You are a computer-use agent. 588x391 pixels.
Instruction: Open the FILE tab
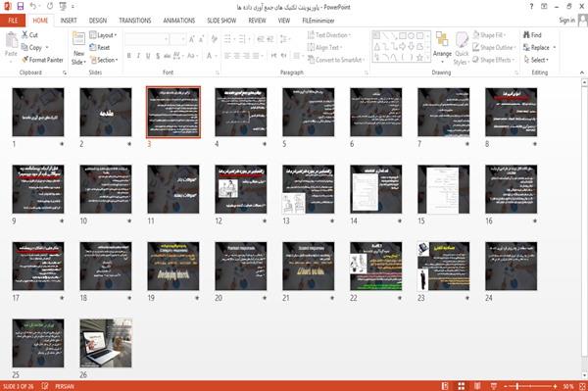(13, 21)
